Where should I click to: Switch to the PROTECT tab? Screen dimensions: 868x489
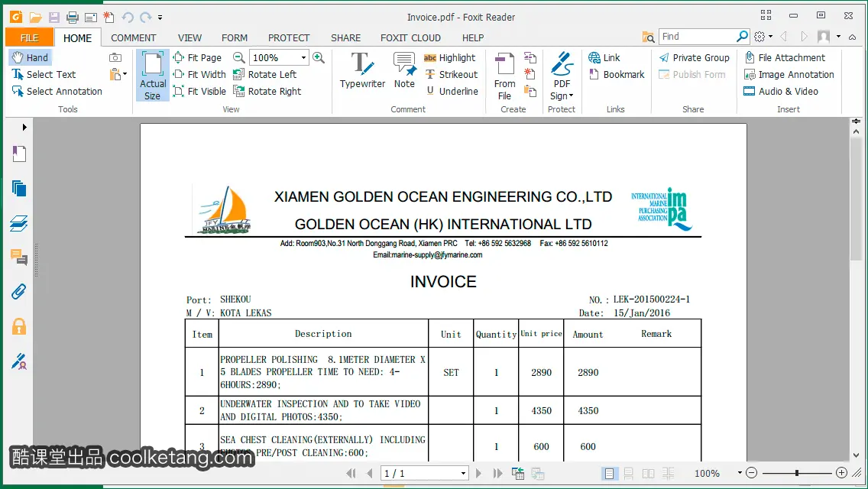tap(288, 37)
